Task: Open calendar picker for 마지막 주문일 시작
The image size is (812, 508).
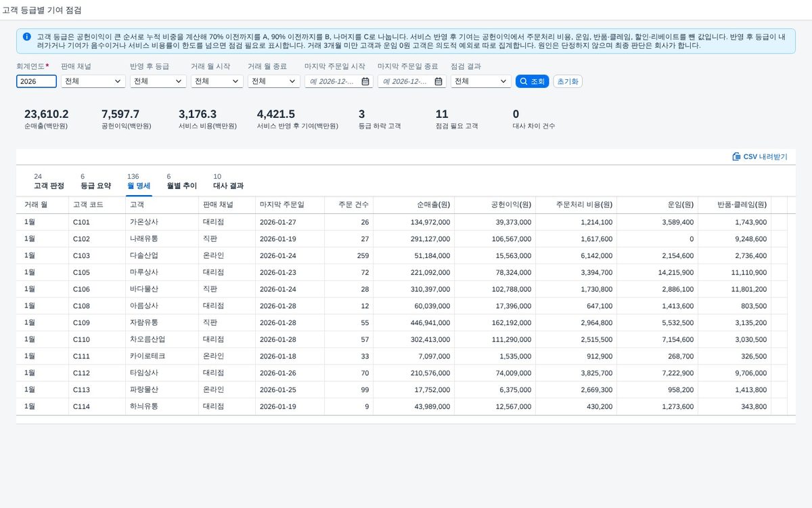Action: click(x=365, y=81)
